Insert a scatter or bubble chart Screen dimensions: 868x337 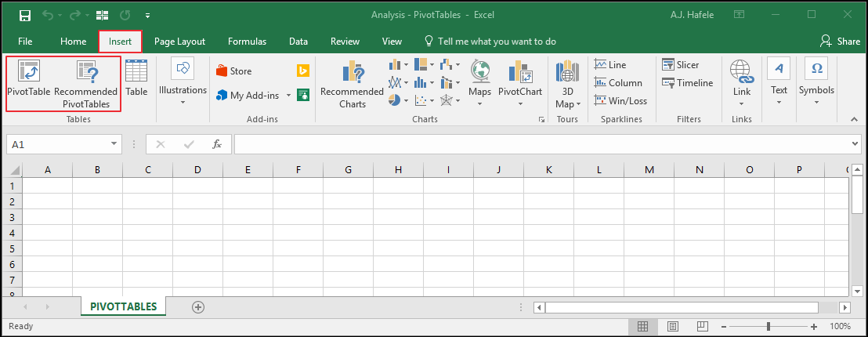pos(424,100)
